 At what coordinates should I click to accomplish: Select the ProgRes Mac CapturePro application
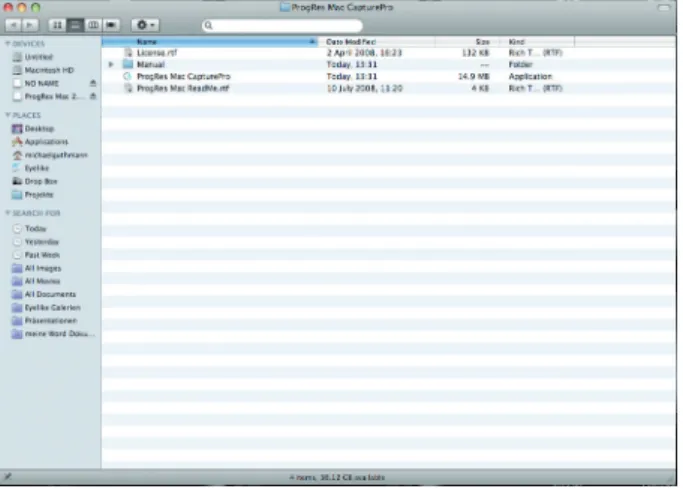pos(389,76)
